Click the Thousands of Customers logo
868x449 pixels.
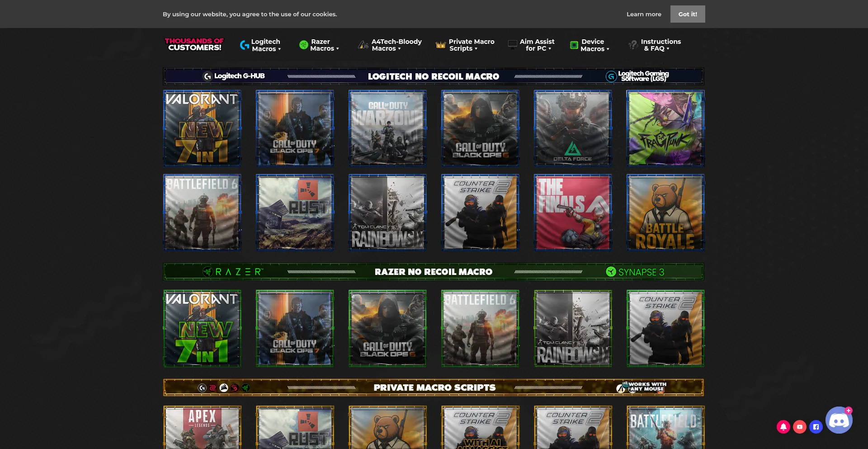click(x=194, y=44)
